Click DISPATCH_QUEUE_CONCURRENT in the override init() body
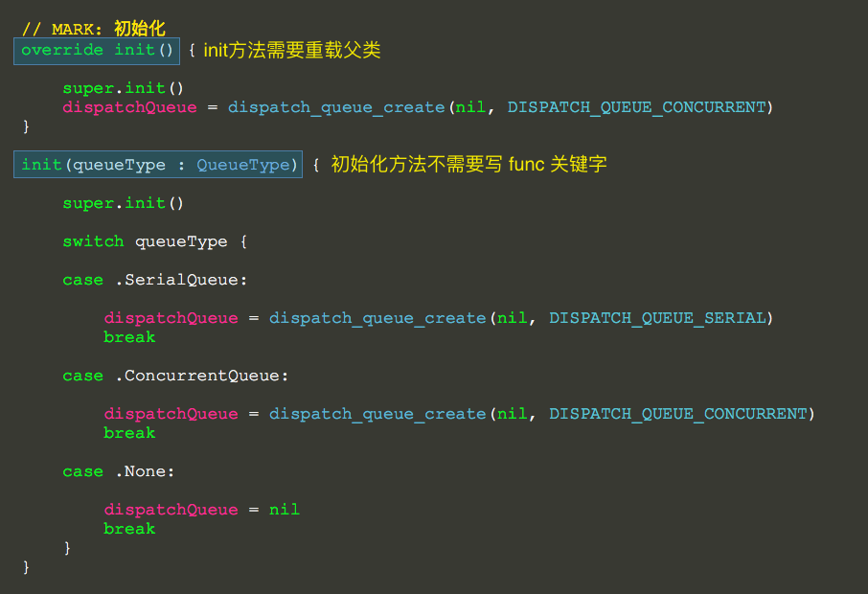The height and width of the screenshot is (594, 868). [636, 107]
